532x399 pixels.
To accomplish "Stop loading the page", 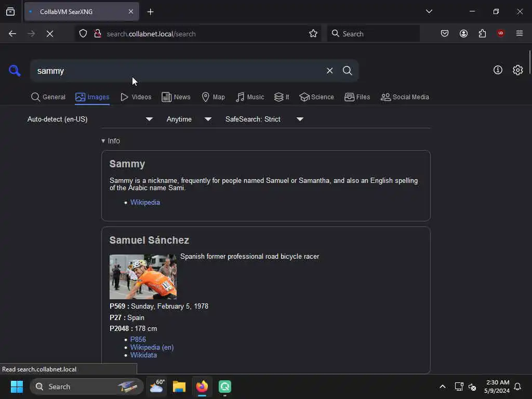I will coord(50,34).
